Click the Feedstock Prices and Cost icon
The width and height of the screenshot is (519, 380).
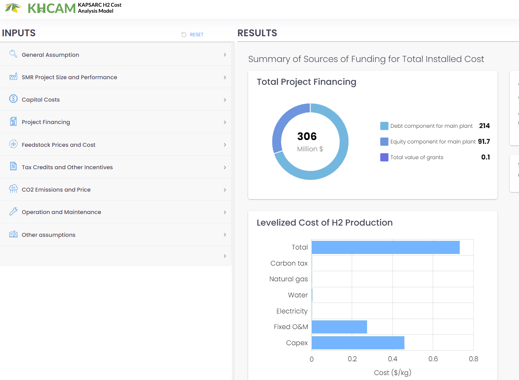[13, 144]
